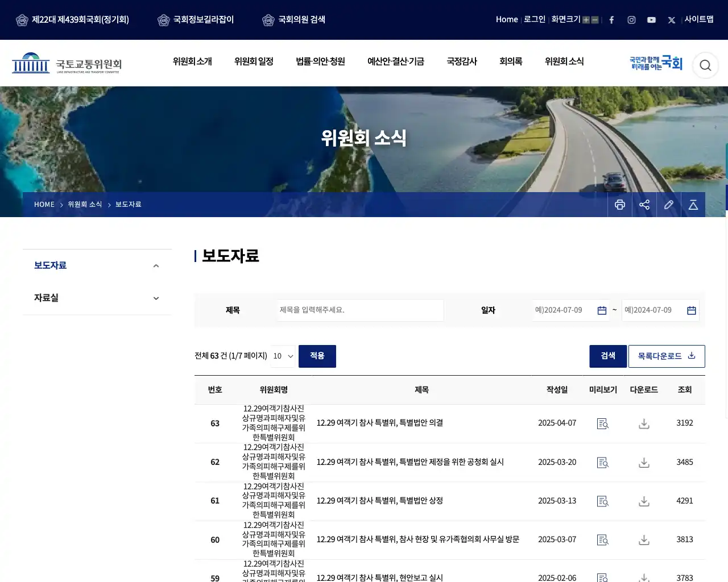The width and height of the screenshot is (728, 582).
Task: Open site search magnifier icon
Action: pos(705,65)
